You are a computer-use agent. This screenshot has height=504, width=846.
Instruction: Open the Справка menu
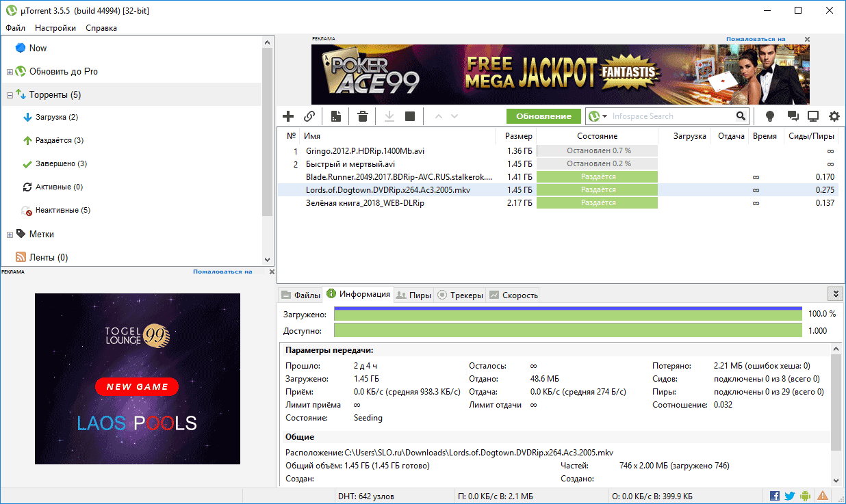(x=101, y=28)
